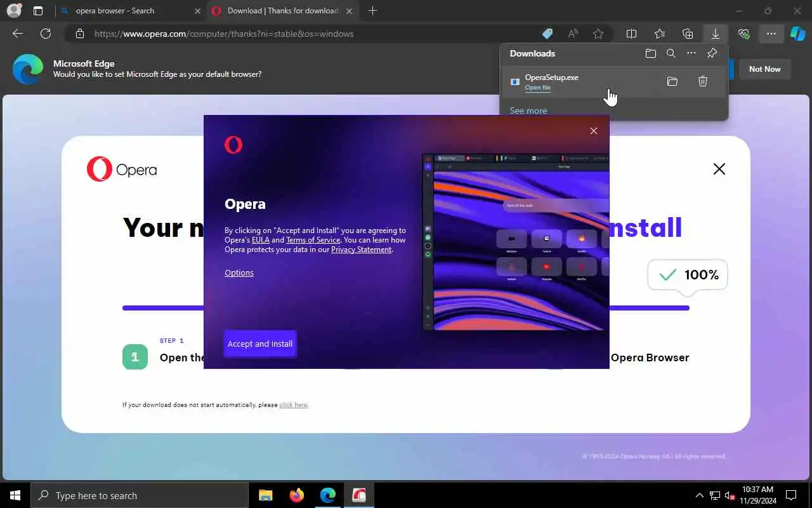
Task: Click Open file under OperaSetup.exe
Action: point(537,88)
